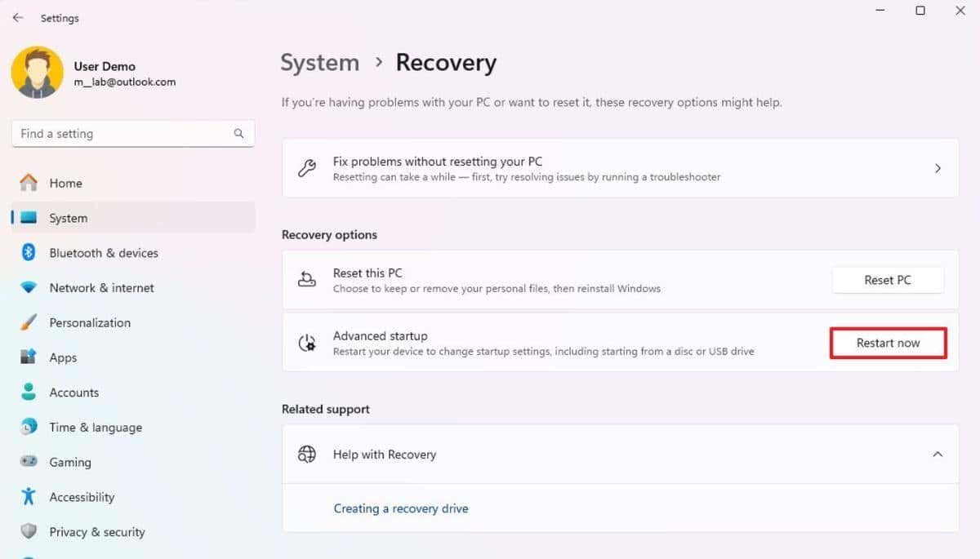This screenshot has width=980, height=559.
Task: Open the troubleshooter row chevron
Action: click(x=938, y=168)
